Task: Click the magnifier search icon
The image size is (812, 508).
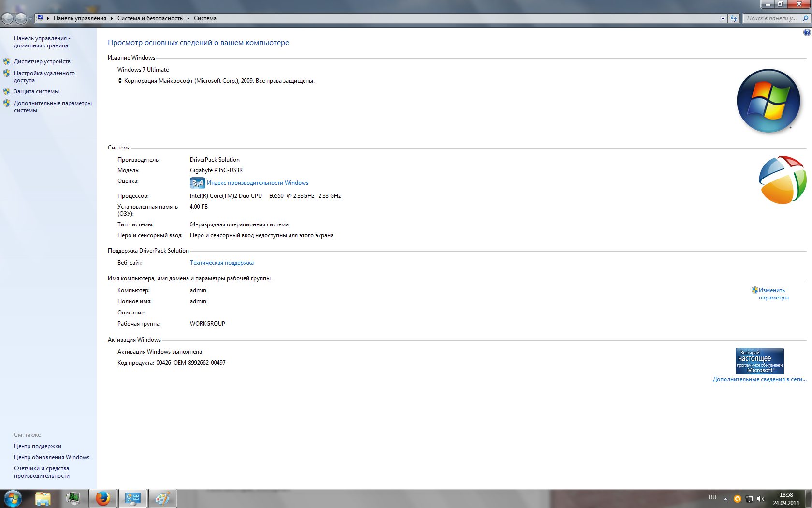Action: (x=805, y=18)
